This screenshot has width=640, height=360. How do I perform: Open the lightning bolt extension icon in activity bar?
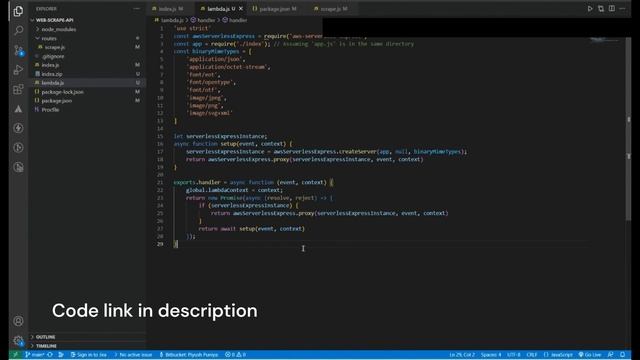pos(18,128)
